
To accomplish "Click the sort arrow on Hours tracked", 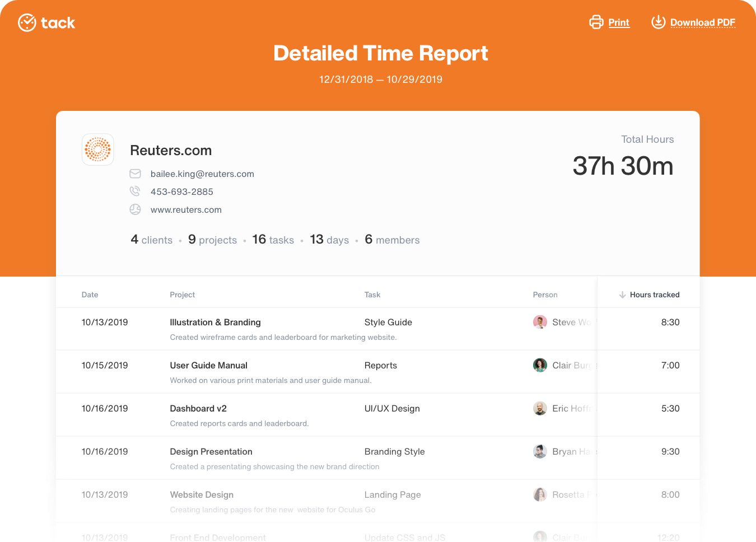I will [623, 295].
